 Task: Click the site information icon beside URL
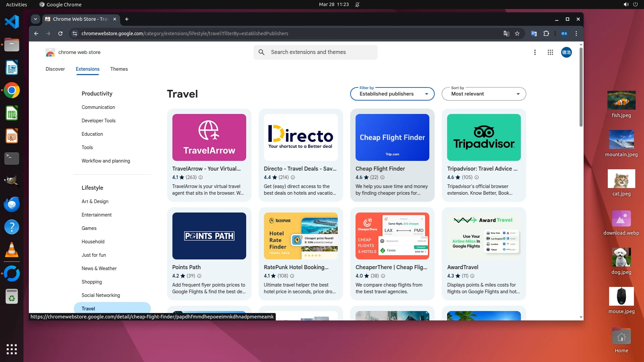[x=75, y=34]
